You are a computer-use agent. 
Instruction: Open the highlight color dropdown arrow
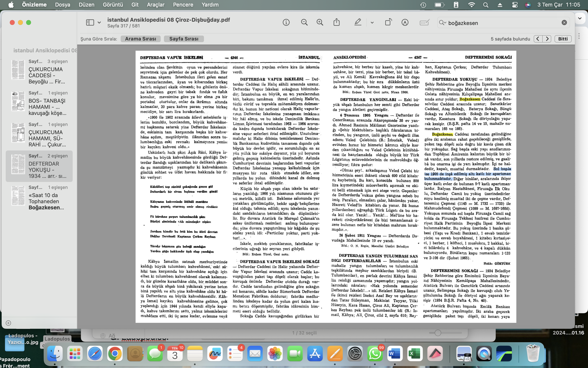(x=372, y=23)
